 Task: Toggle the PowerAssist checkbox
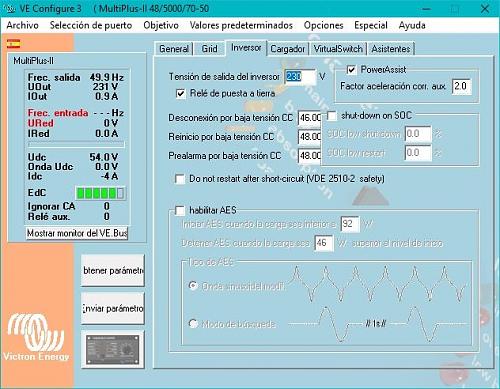tap(351, 70)
